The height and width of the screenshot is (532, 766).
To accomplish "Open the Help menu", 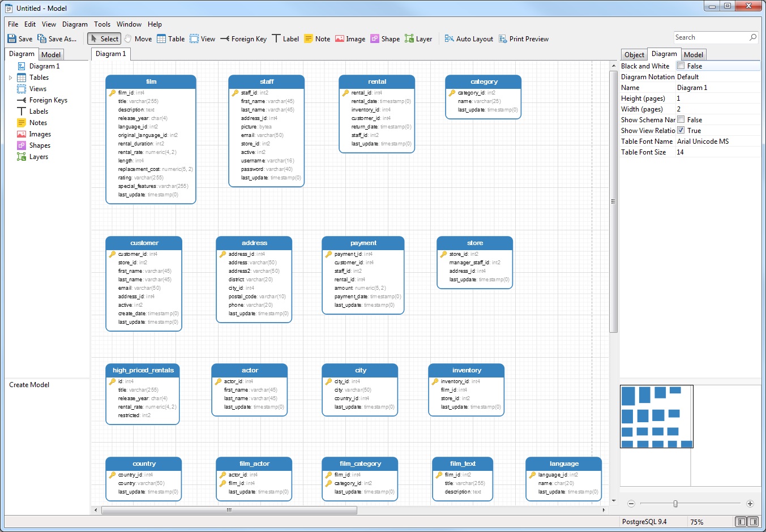I will pos(155,24).
